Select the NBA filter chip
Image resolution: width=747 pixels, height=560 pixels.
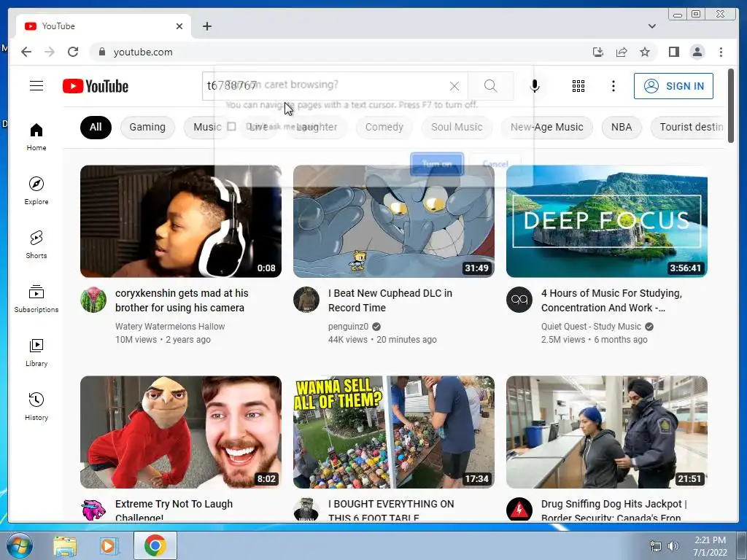coord(622,127)
